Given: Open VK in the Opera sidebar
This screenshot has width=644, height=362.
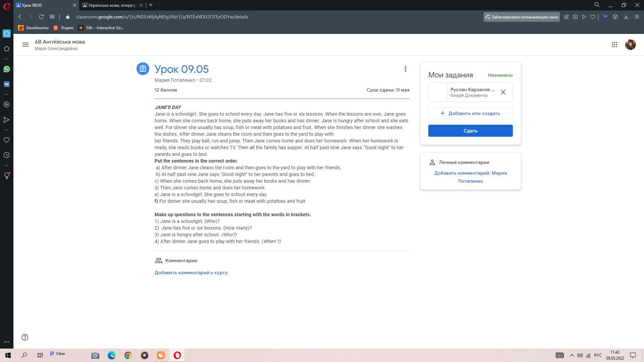Looking at the screenshot, I should 6,84.
